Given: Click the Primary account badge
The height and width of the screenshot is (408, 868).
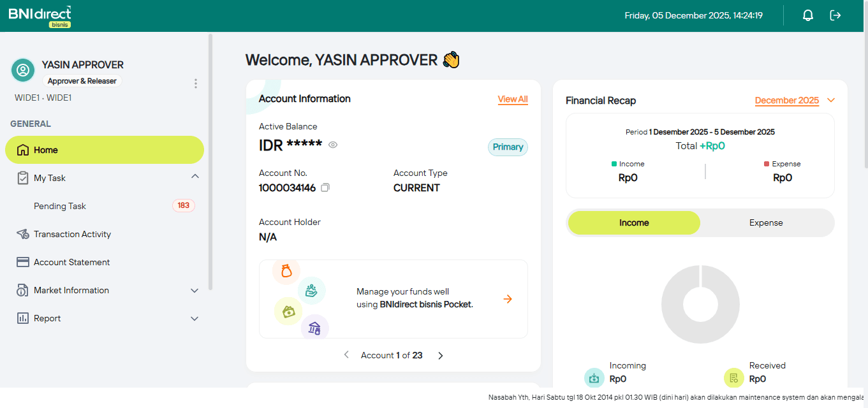Looking at the screenshot, I should click(508, 147).
